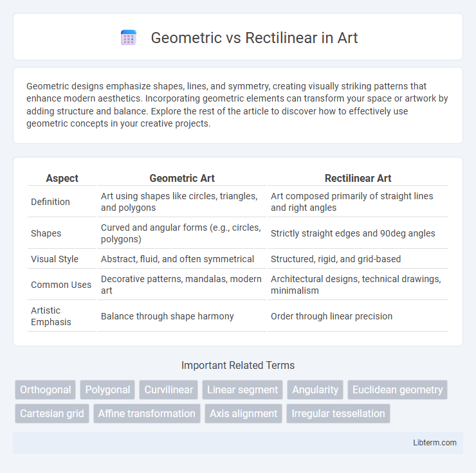The image size is (476, 473).
Task: Click the Geometric vs Rectilinear in Art title
Action: (254, 38)
